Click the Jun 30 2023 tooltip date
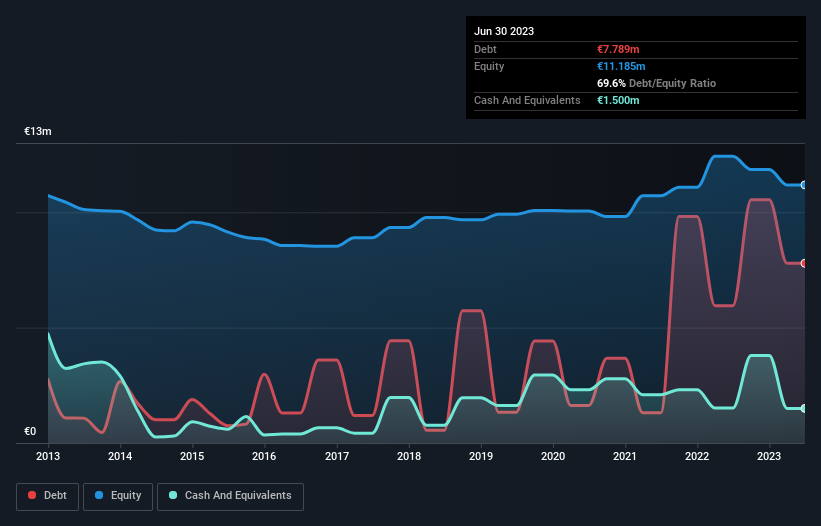 click(504, 31)
